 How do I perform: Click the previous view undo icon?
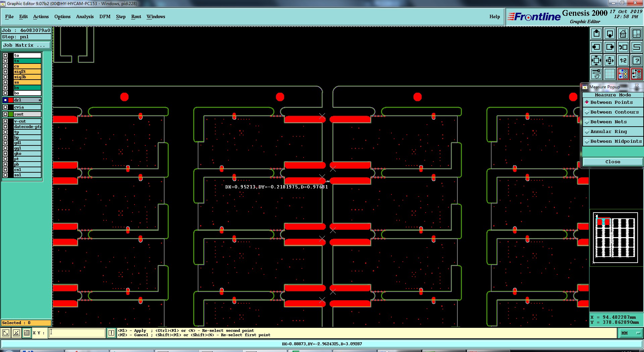[623, 47]
